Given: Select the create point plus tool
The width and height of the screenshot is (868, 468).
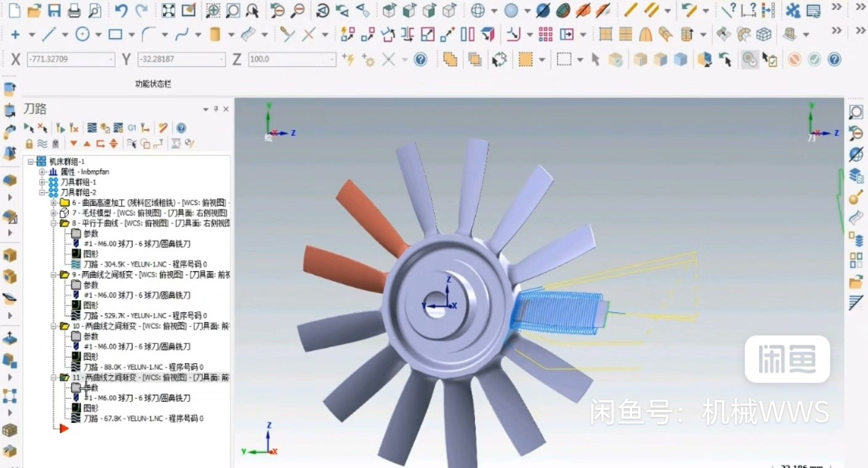Looking at the screenshot, I should (x=15, y=35).
